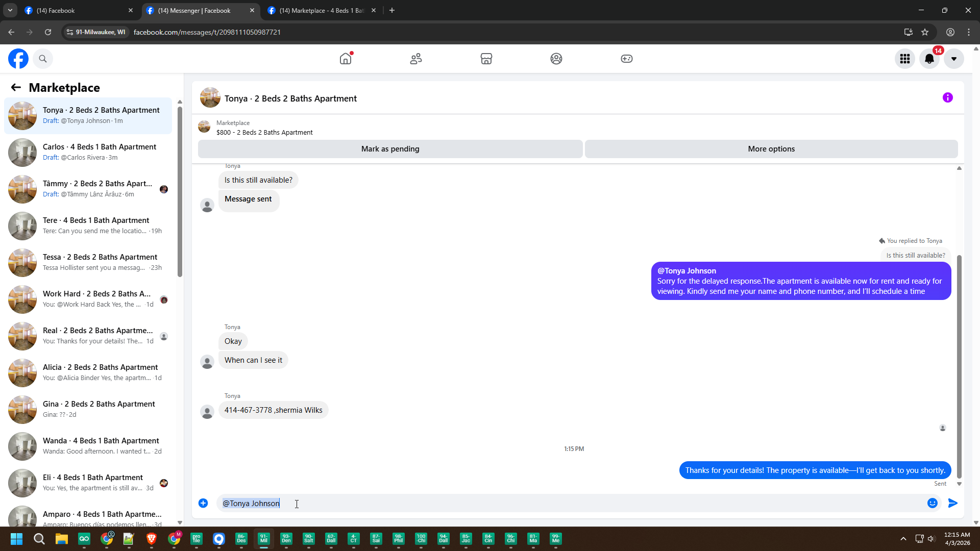Select Tonya 2 Beds 2 Baths conversation
Viewport: 980px width, 551px height.
(x=88, y=116)
